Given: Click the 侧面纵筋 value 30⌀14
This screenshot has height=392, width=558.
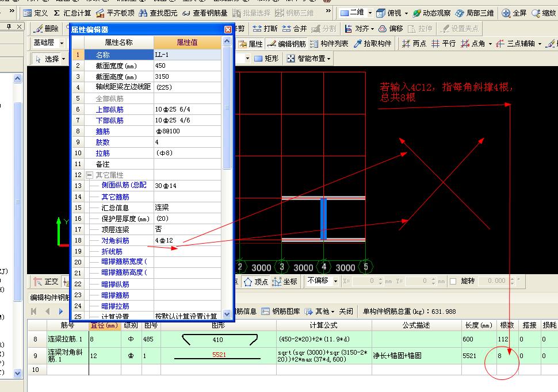Looking at the screenshot, I should 188,186.
